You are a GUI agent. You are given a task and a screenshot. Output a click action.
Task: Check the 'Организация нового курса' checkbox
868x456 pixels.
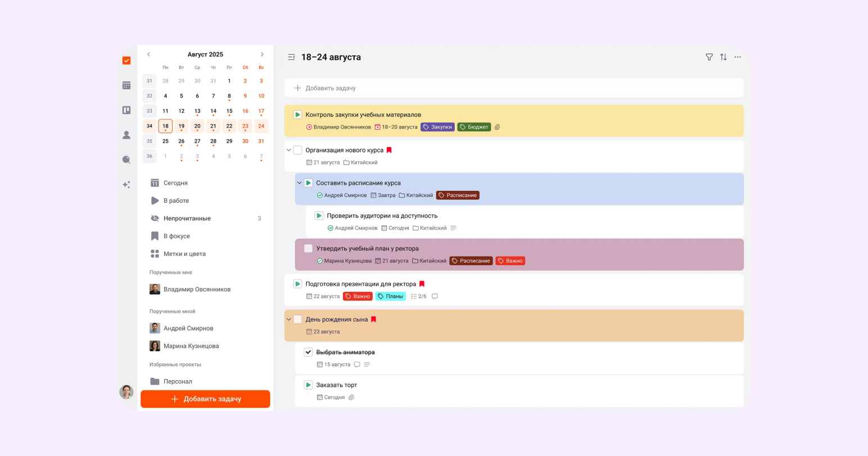298,151
